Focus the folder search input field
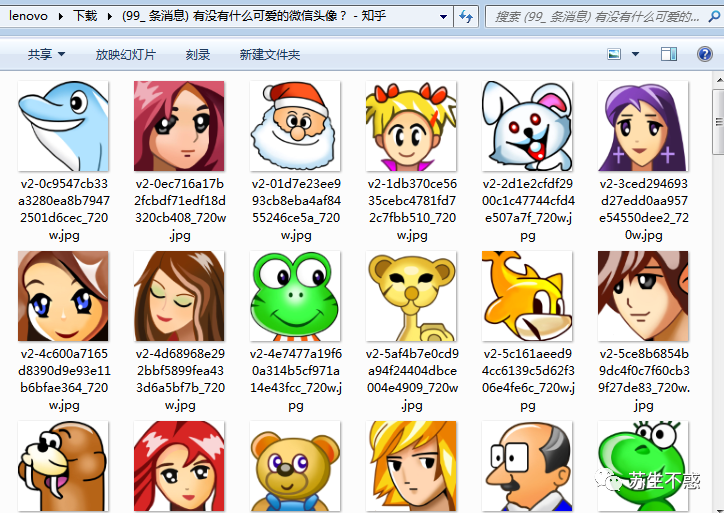The height and width of the screenshot is (513, 724). tap(598, 17)
